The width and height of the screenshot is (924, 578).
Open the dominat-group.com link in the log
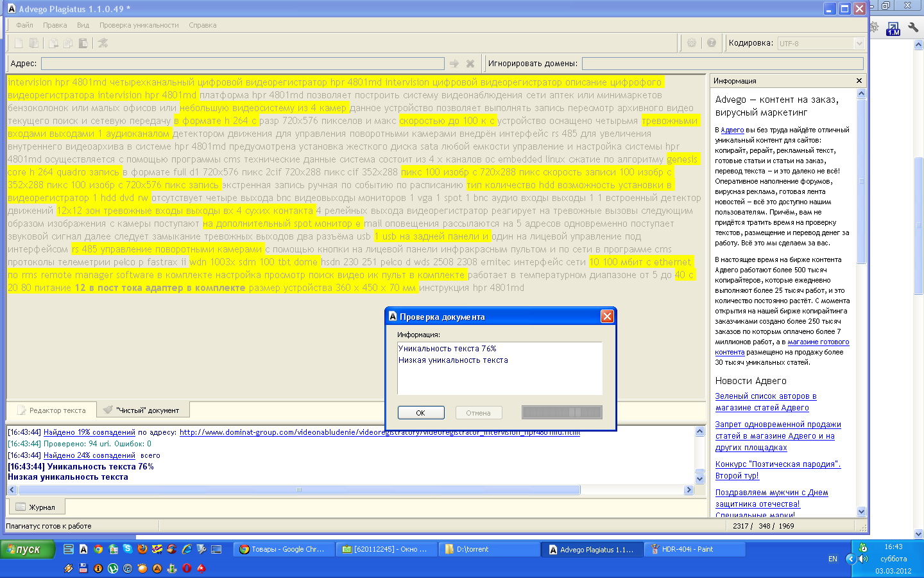tap(380, 432)
